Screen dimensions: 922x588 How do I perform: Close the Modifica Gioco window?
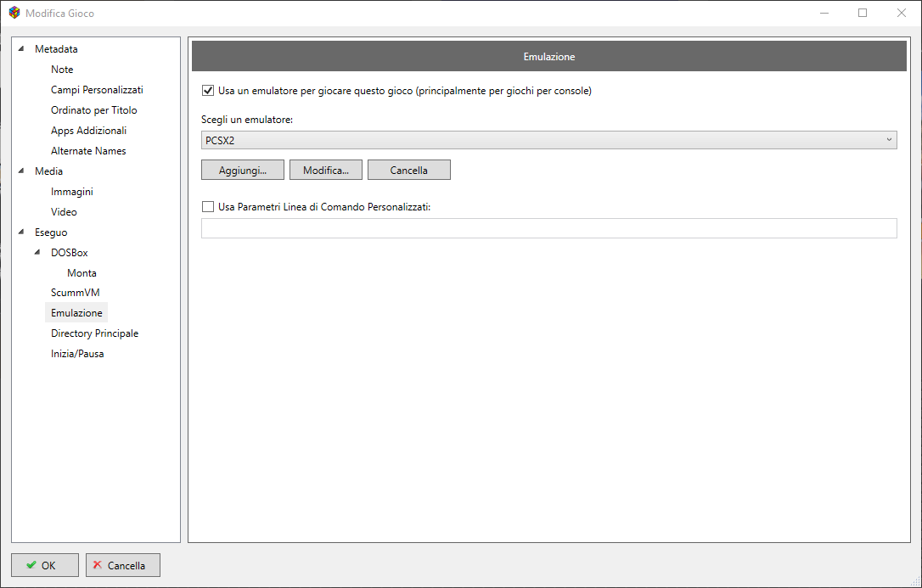click(x=902, y=13)
